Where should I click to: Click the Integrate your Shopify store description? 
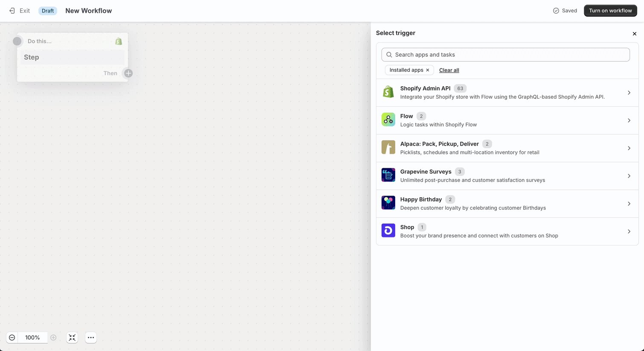point(502,97)
